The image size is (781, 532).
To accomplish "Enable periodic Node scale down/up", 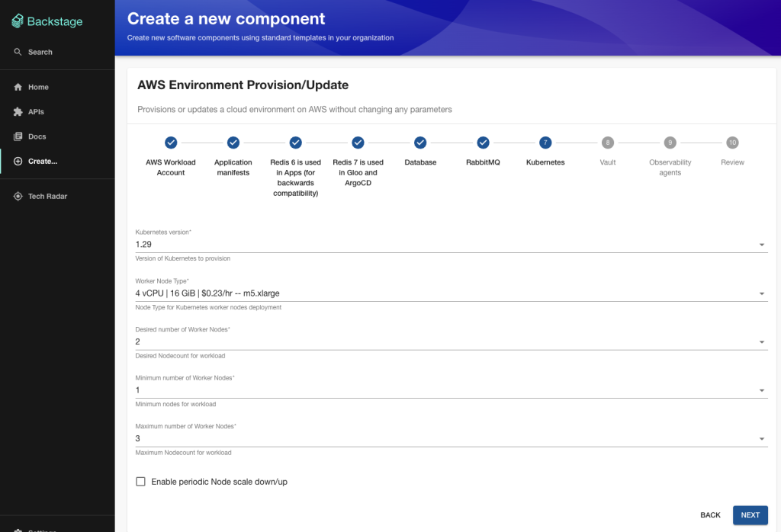I will [140, 481].
